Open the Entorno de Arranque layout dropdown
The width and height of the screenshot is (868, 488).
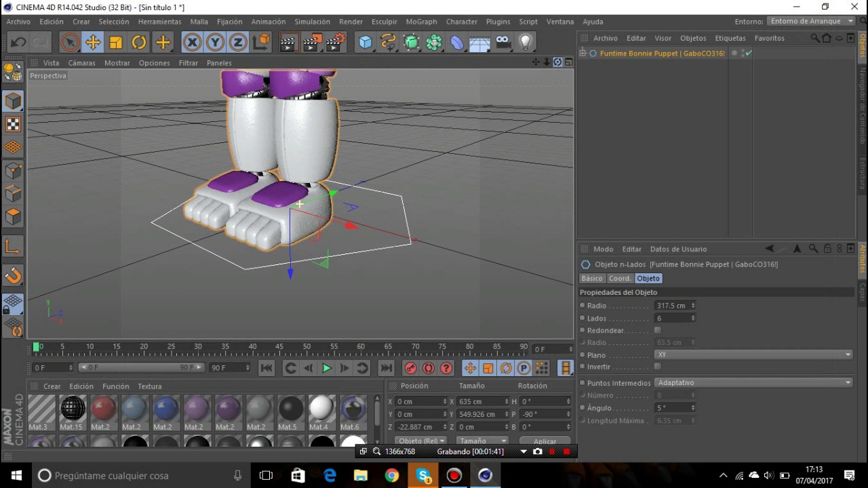click(x=812, y=21)
